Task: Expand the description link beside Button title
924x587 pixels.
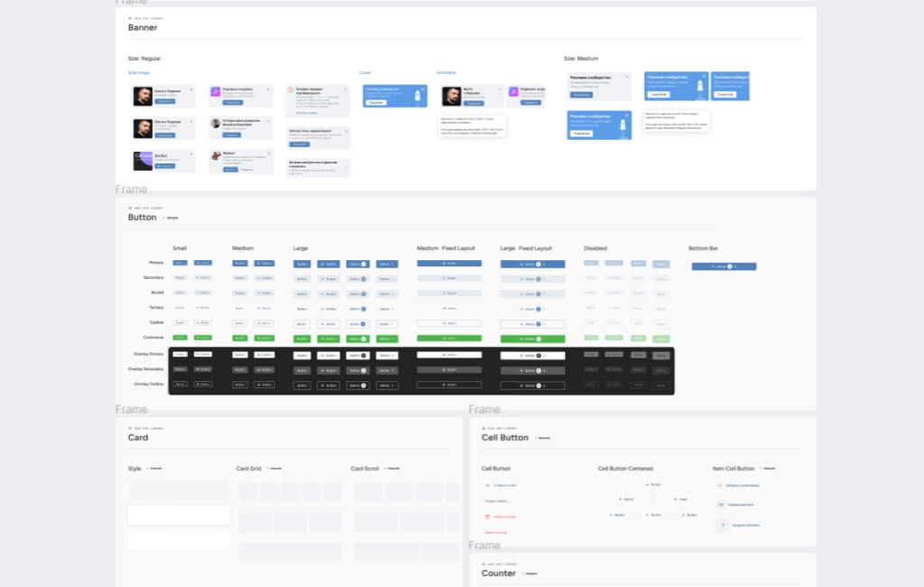Action: (x=171, y=218)
